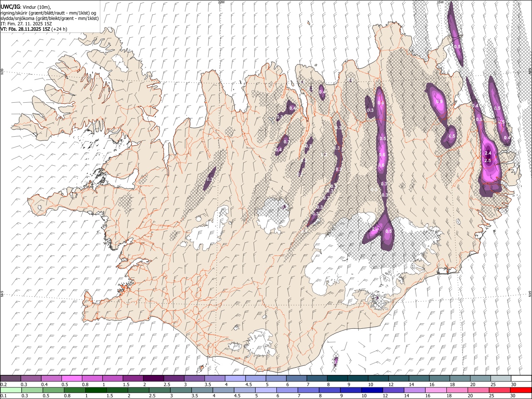Click the '2.4' precipitation value on the map
This screenshot has height=399, width=532.
[488, 153]
